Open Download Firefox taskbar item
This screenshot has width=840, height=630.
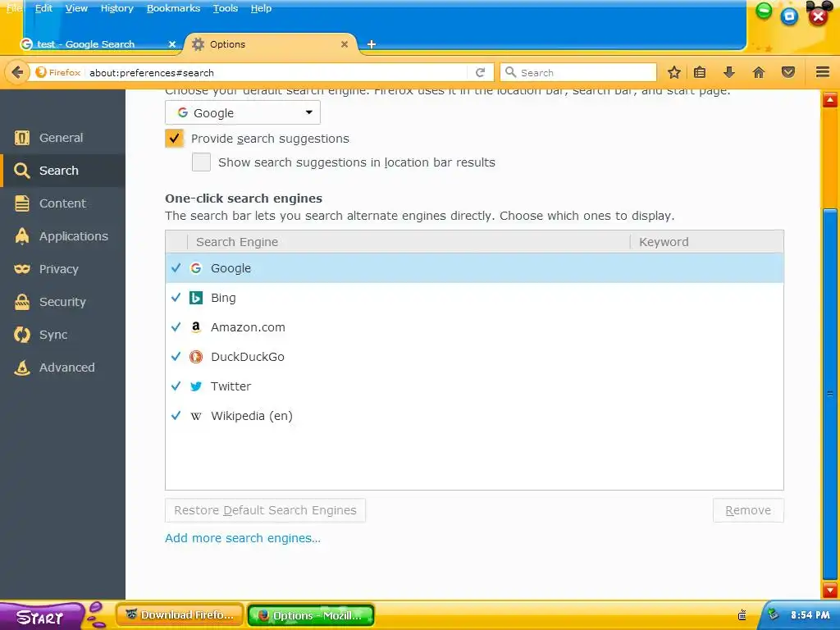pos(180,615)
